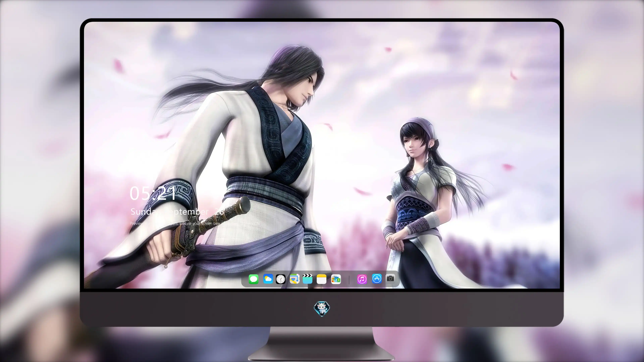Open the Clock app in the dock

point(281,279)
